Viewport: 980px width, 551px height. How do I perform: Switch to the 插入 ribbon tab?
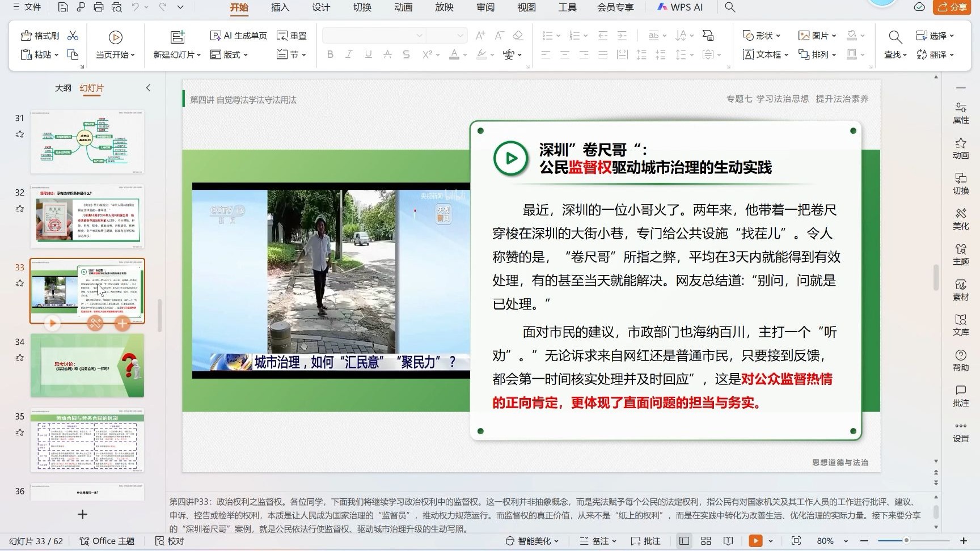click(x=280, y=8)
